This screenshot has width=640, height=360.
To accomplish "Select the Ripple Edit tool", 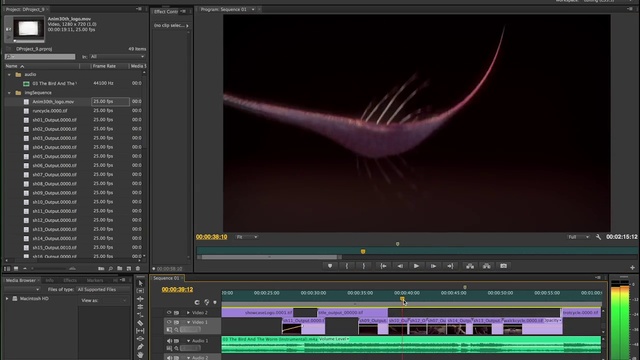I will [140, 299].
